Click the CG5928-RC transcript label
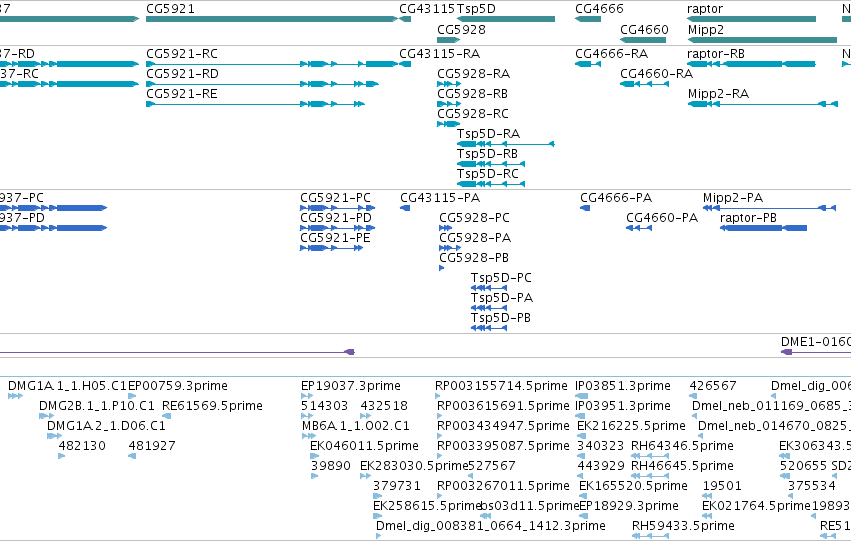The height and width of the screenshot is (541, 851). [x=473, y=114]
